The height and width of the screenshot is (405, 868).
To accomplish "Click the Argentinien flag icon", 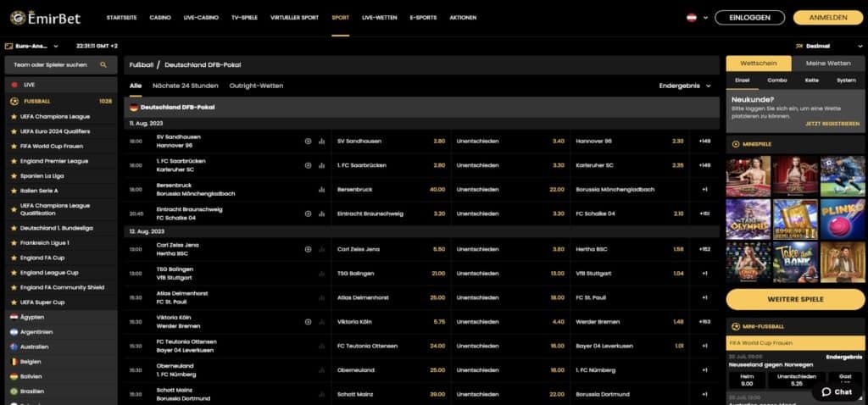I will [14, 332].
